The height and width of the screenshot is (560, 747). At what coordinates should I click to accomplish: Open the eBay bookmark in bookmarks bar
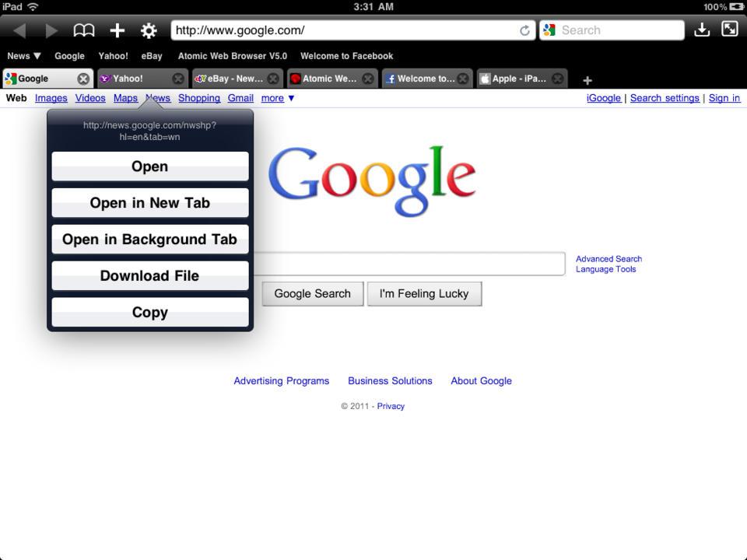coord(152,56)
